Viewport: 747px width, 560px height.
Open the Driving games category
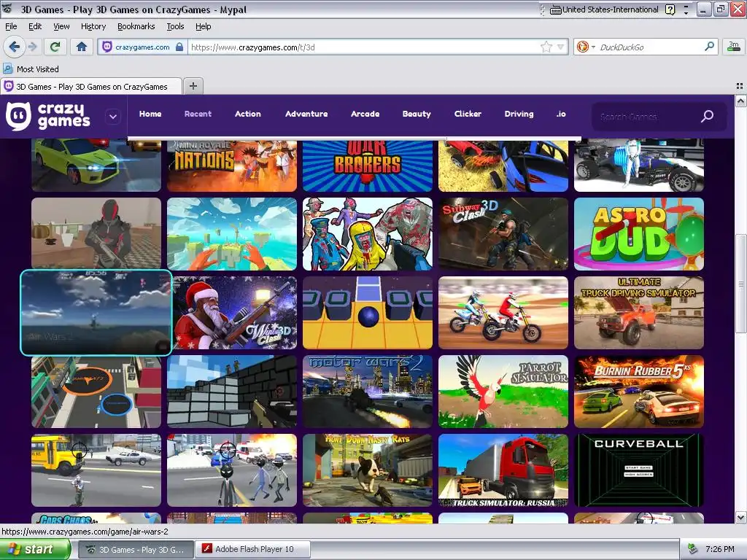[519, 114]
